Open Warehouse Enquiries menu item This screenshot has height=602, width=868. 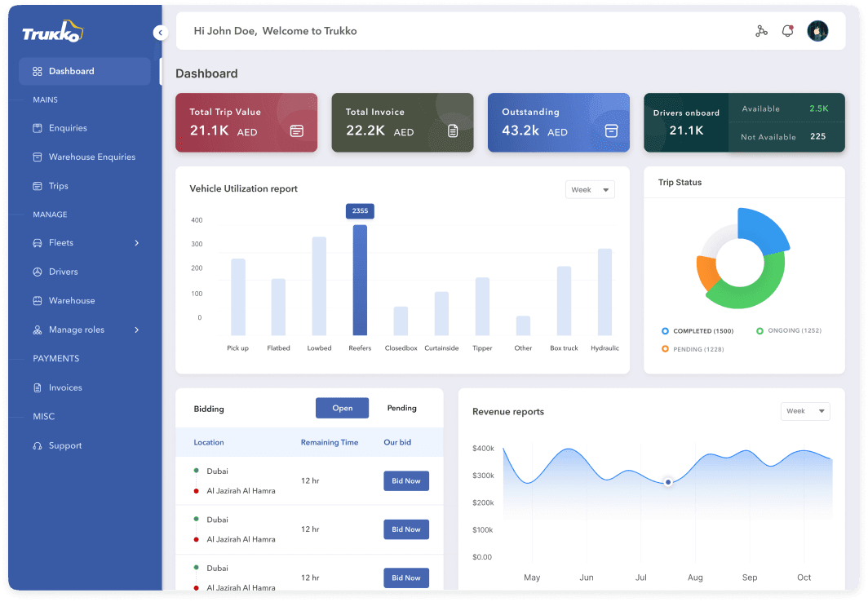pyautogui.click(x=85, y=157)
